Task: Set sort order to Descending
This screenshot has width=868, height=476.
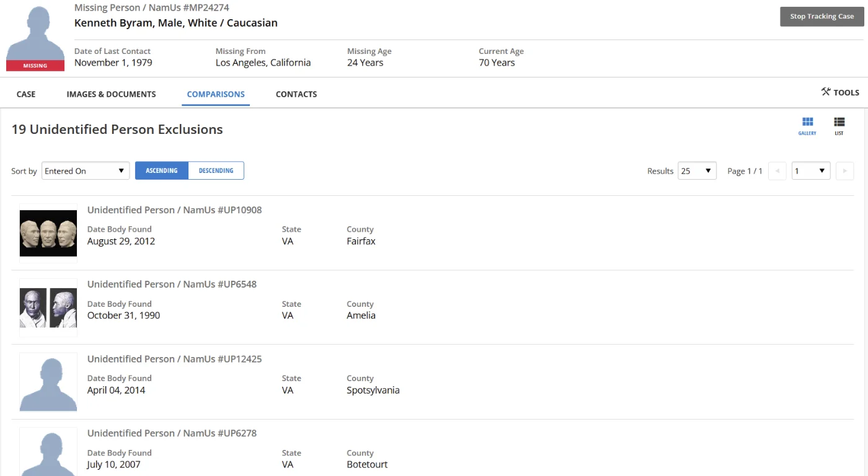Action: [x=216, y=171]
